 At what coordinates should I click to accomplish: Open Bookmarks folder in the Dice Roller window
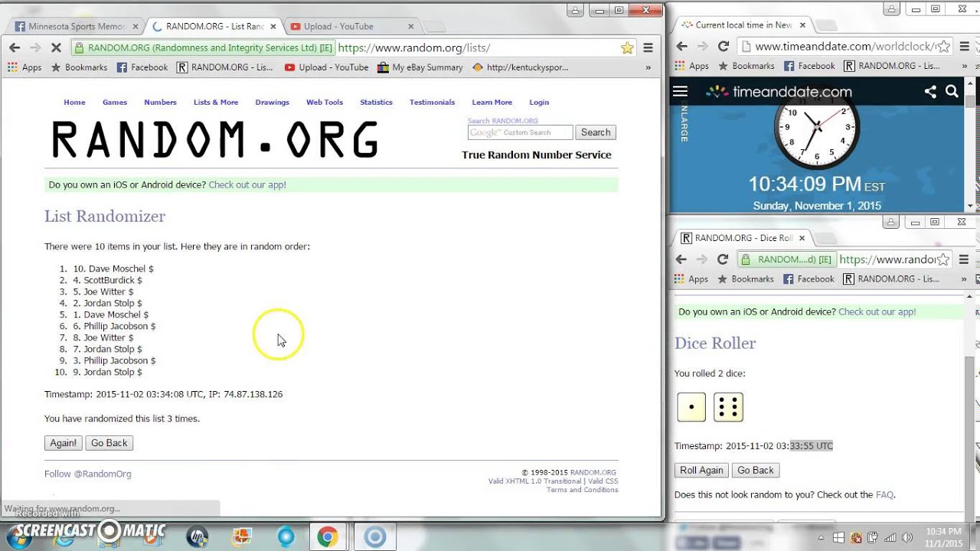click(x=746, y=279)
